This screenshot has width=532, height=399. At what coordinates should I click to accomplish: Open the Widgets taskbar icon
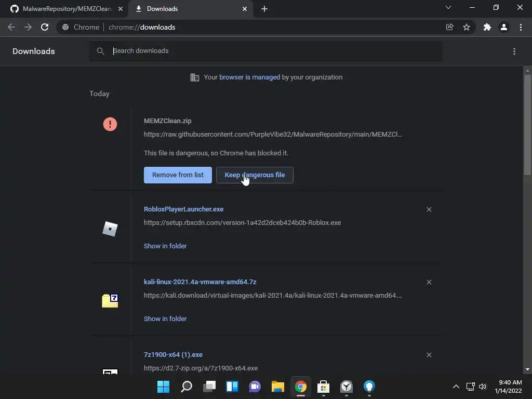click(x=232, y=387)
